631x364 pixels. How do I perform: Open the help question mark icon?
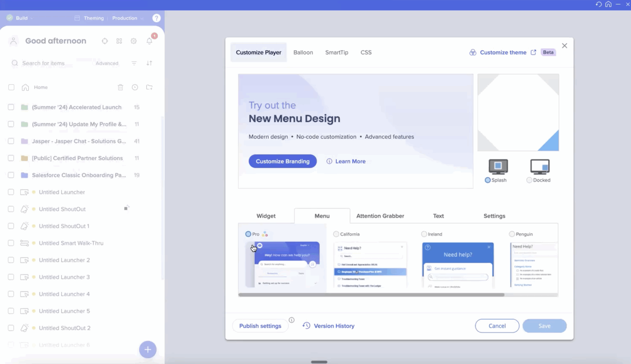pyautogui.click(x=157, y=18)
